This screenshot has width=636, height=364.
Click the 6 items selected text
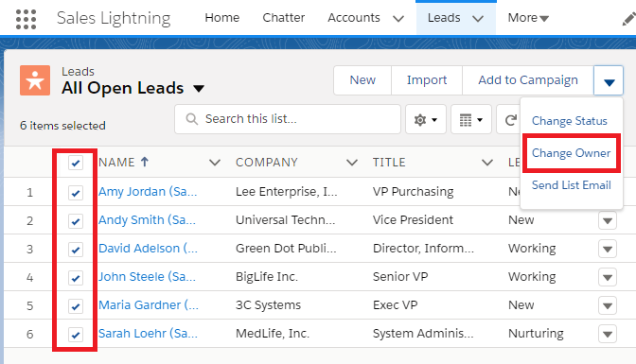click(62, 126)
